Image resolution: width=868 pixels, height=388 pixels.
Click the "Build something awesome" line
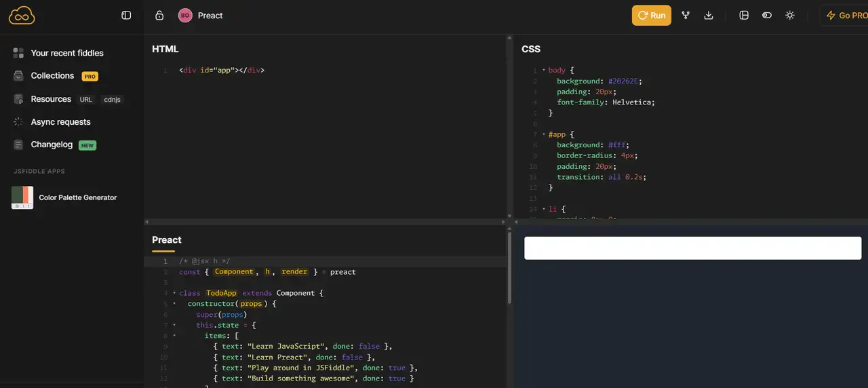click(x=313, y=379)
